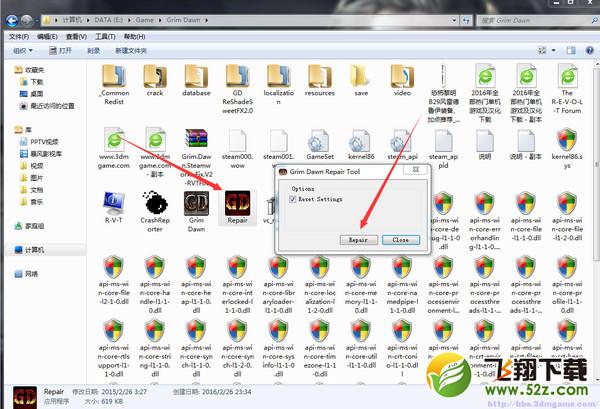Viewport: 600px width, 409px height.
Task: Select 家庭组 in the sidebar
Action: click(29, 226)
